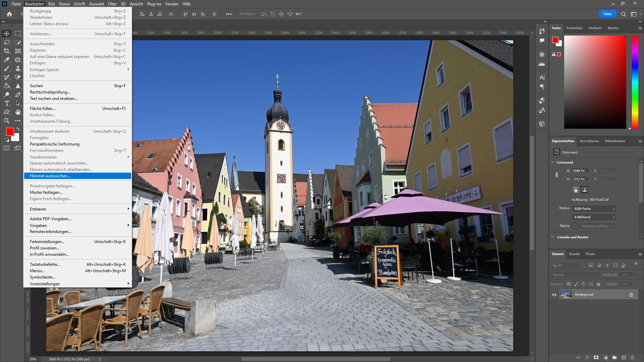Hide the Hintergrund layer with eye icon
644x362 pixels.
coord(554,295)
